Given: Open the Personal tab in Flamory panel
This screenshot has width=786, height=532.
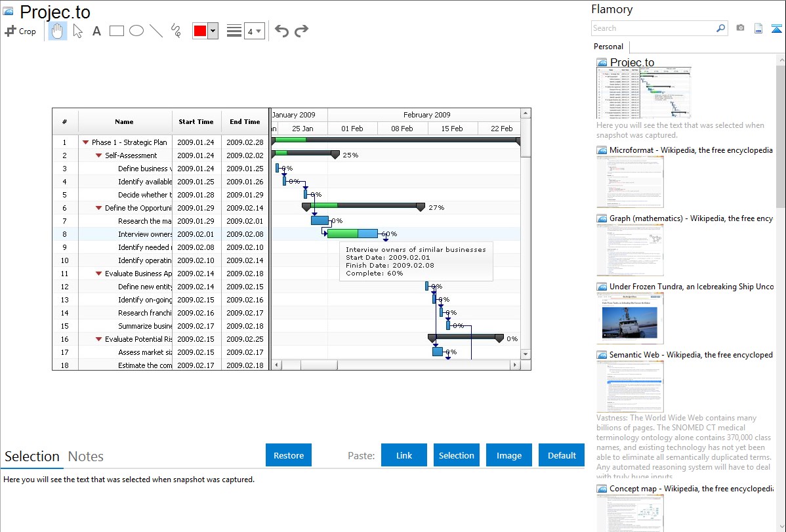Looking at the screenshot, I should [608, 47].
